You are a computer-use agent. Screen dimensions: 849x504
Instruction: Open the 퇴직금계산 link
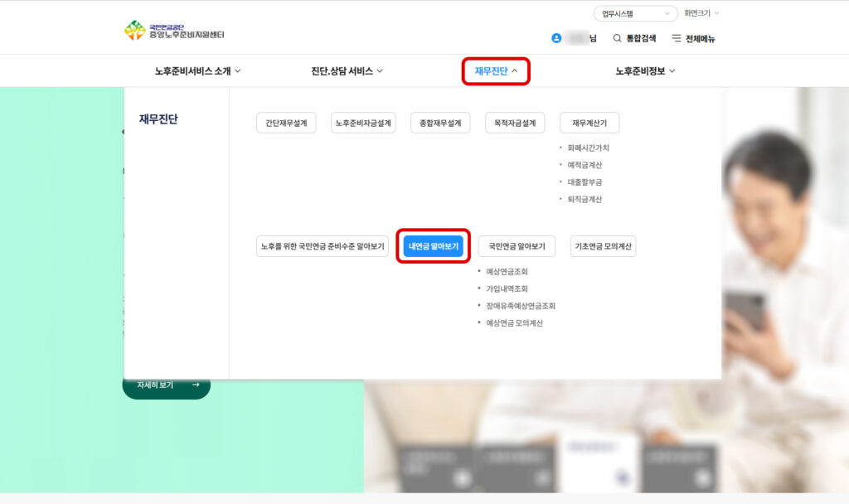pyautogui.click(x=585, y=199)
